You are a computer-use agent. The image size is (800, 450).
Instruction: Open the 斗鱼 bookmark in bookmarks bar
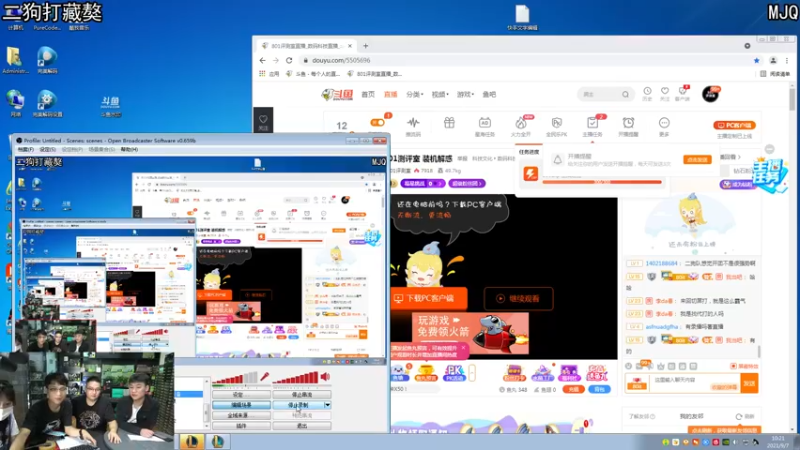click(313, 74)
